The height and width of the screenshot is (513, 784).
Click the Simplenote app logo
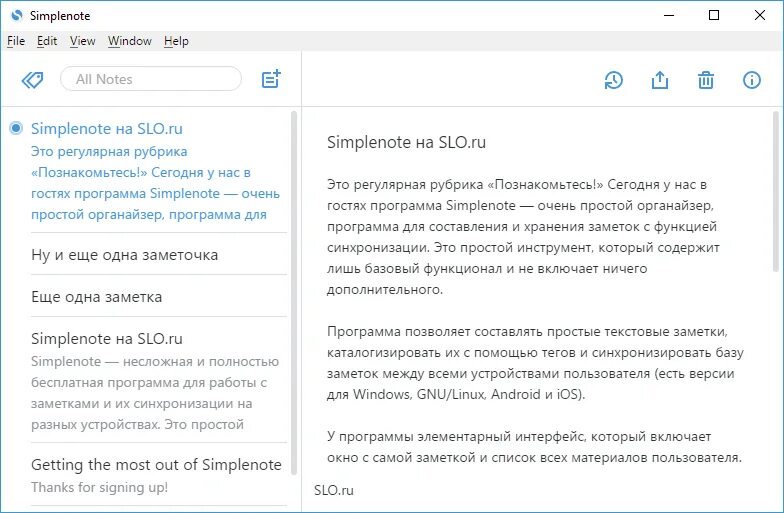pyautogui.click(x=16, y=16)
